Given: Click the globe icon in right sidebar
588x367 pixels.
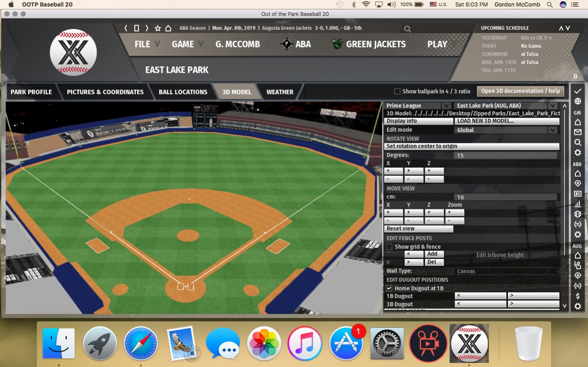Looking at the screenshot, I should [577, 101].
